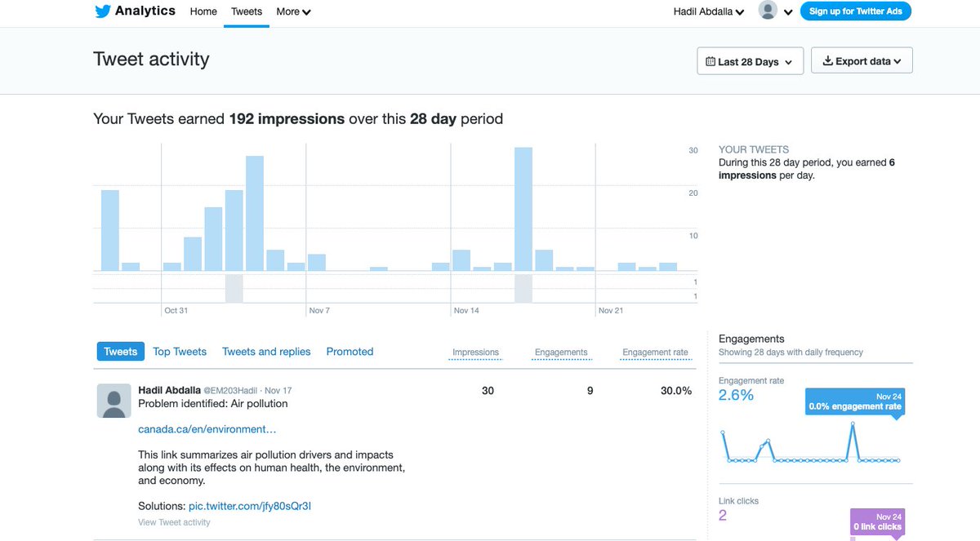Switch to Top Tweets tab

coord(180,352)
